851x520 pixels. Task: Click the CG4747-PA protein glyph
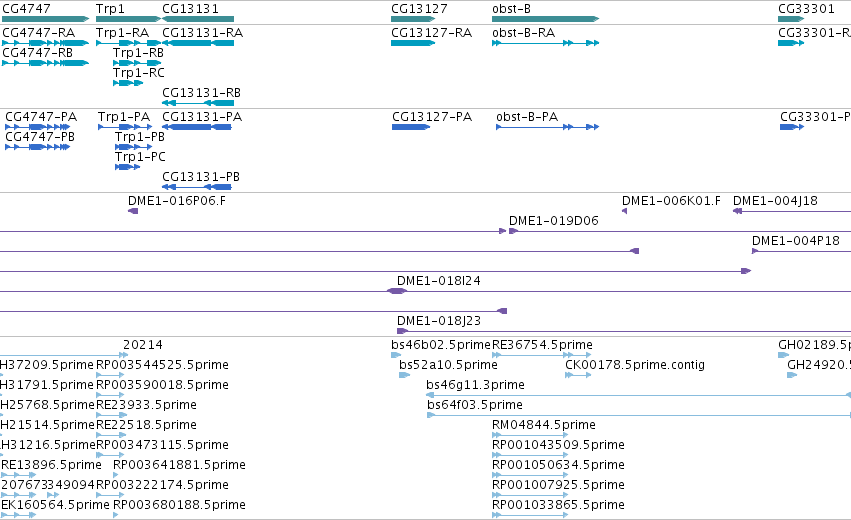pos(37,127)
